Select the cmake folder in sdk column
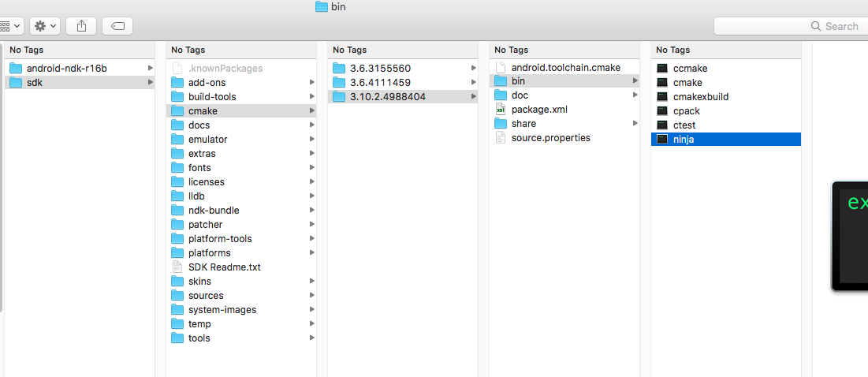Viewport: 868px width, 377px height. pyautogui.click(x=240, y=110)
